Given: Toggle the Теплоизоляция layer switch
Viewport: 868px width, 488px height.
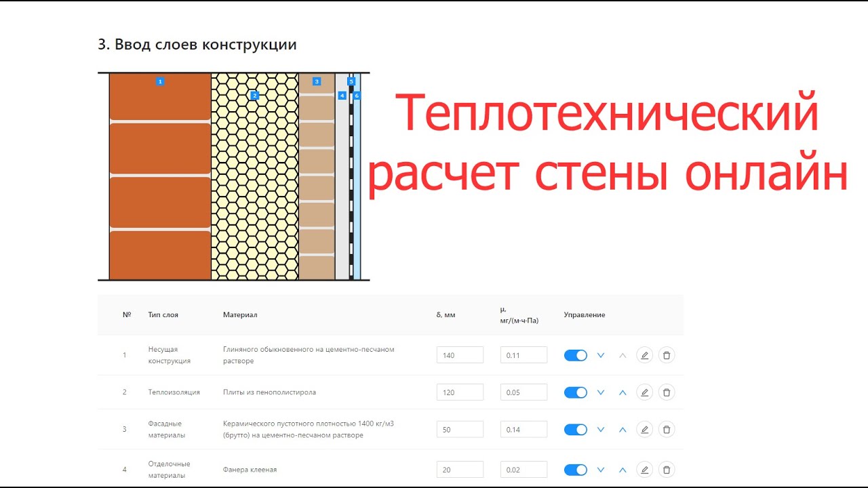Looking at the screenshot, I should [x=576, y=392].
